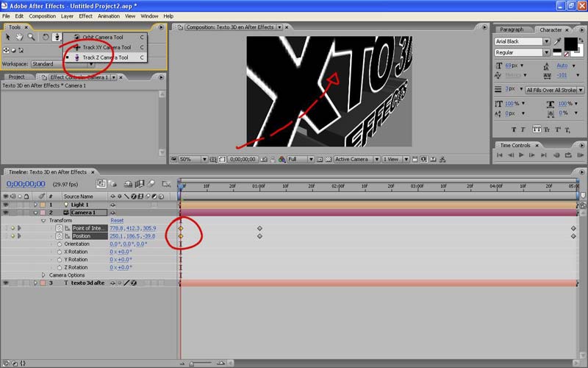The image size is (588, 368).
Task: Open the Layer menu
Action: [x=67, y=16]
